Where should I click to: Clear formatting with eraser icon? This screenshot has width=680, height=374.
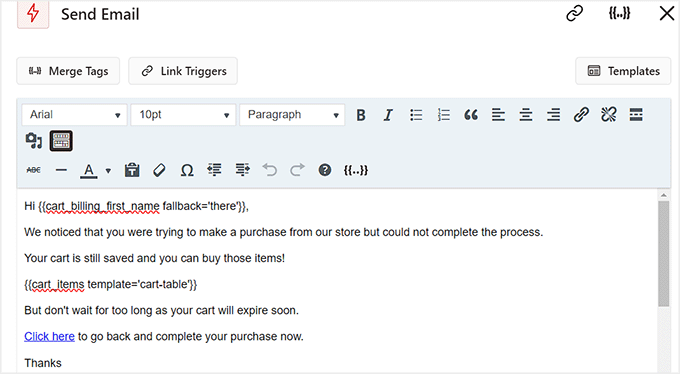click(159, 170)
